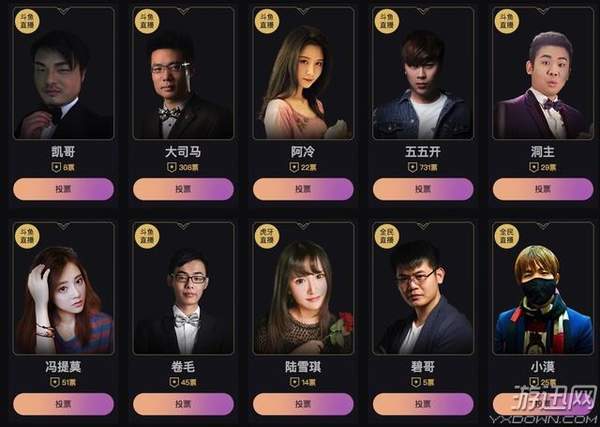The height and width of the screenshot is (427, 600).
Task: Click the 全民直播 badge on 碧哥's card
Action: 387,236
